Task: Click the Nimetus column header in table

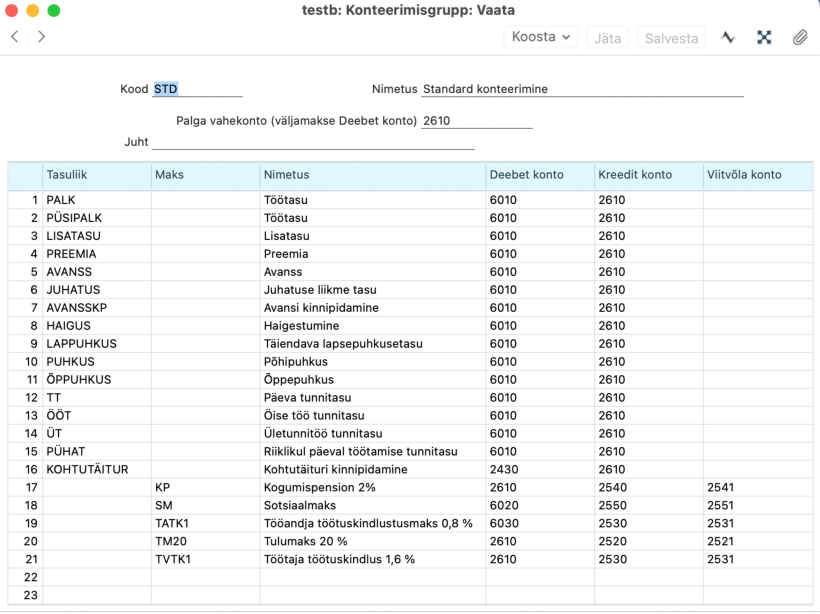Action: pos(373,175)
